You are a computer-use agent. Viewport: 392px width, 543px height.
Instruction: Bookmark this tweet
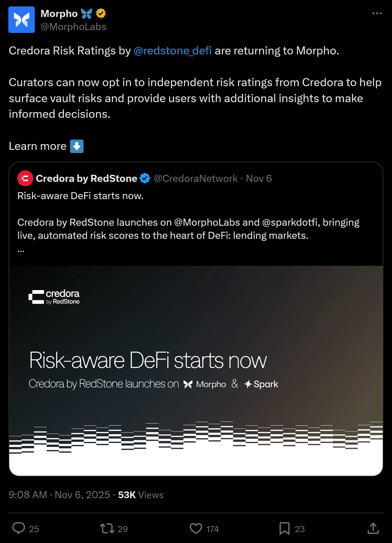(x=284, y=528)
